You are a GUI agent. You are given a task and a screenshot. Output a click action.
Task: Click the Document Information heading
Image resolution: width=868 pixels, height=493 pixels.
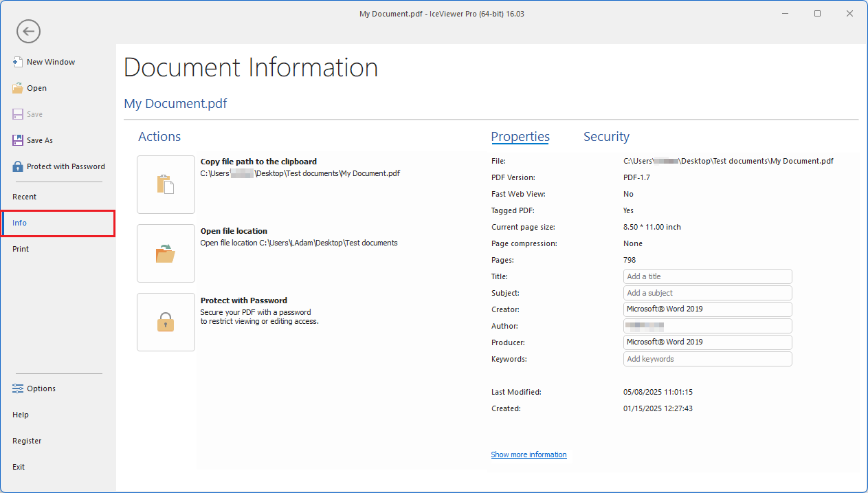tap(251, 67)
